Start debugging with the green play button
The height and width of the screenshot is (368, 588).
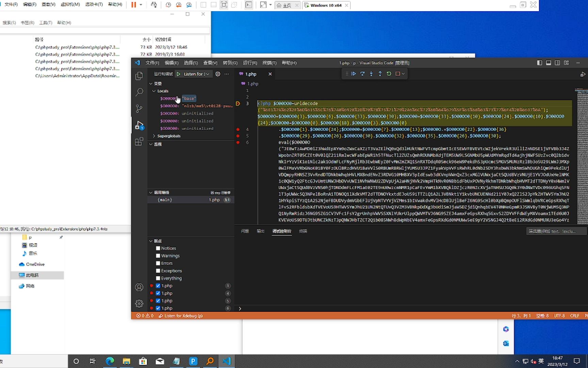179,74
